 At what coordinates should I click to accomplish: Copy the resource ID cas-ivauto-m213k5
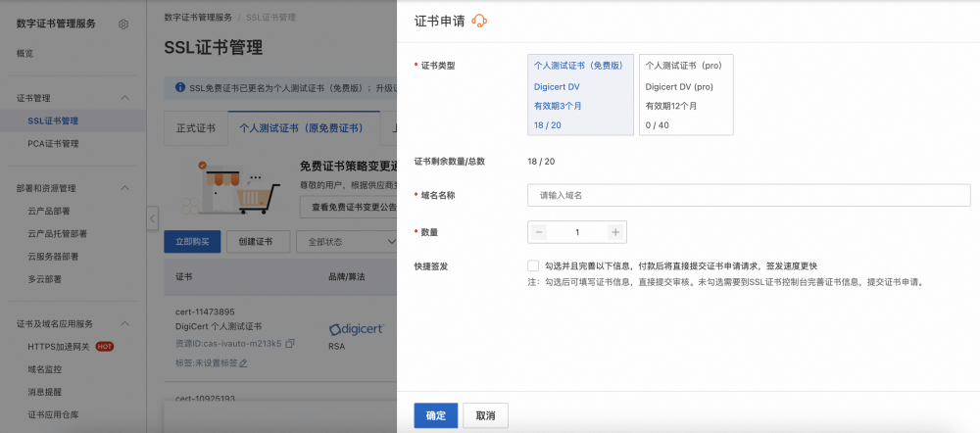(x=290, y=344)
